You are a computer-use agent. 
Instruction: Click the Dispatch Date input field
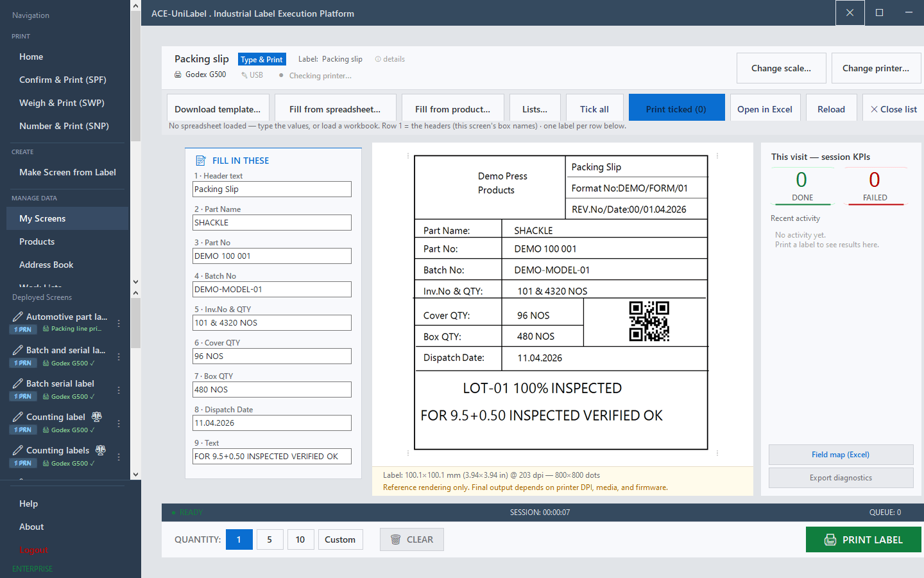tap(272, 423)
